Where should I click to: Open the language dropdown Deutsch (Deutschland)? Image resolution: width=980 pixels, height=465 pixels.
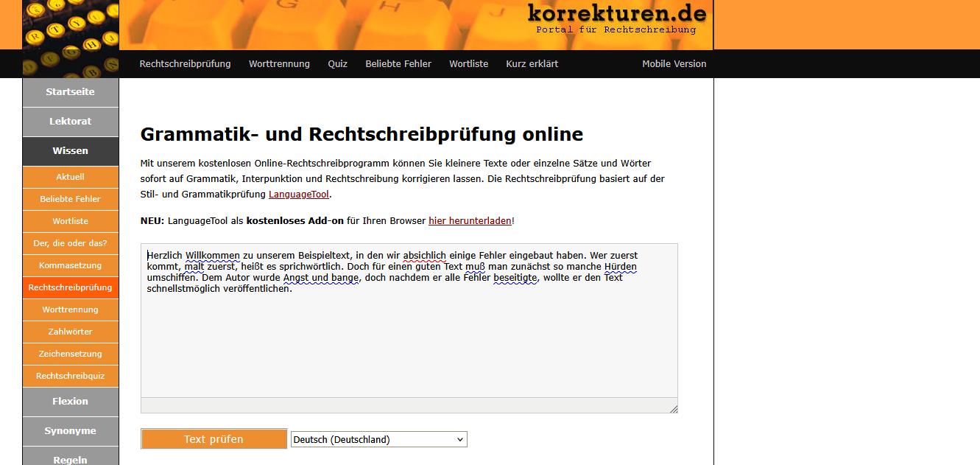pos(378,440)
